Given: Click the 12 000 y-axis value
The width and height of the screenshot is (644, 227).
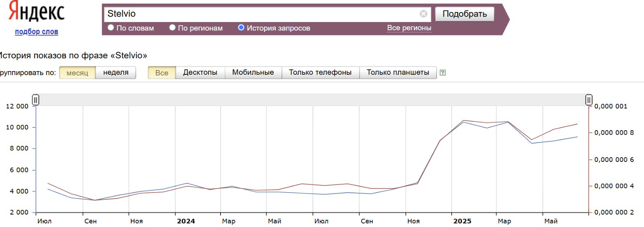Looking at the screenshot, I should (17, 106).
